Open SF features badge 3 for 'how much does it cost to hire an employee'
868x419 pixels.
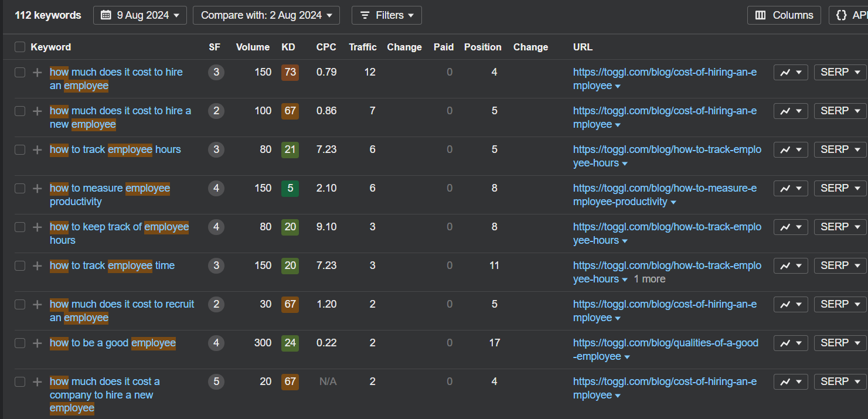216,72
